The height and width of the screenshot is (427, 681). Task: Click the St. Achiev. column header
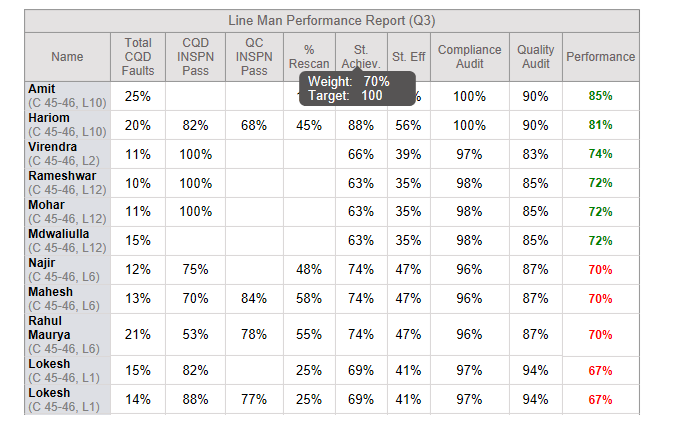click(361, 57)
